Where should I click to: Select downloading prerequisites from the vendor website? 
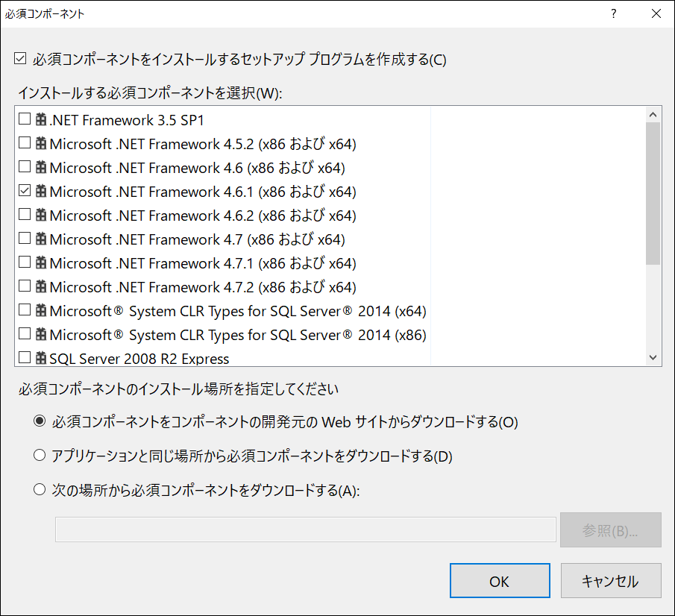[x=39, y=421]
